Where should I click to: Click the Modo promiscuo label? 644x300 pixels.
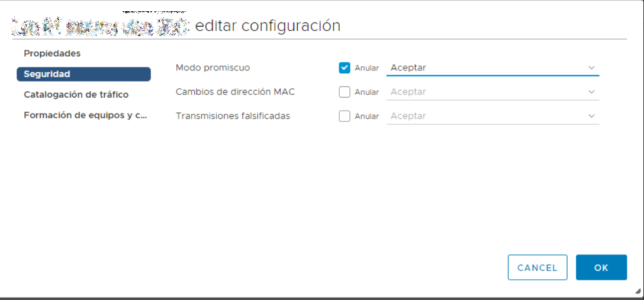[212, 67]
